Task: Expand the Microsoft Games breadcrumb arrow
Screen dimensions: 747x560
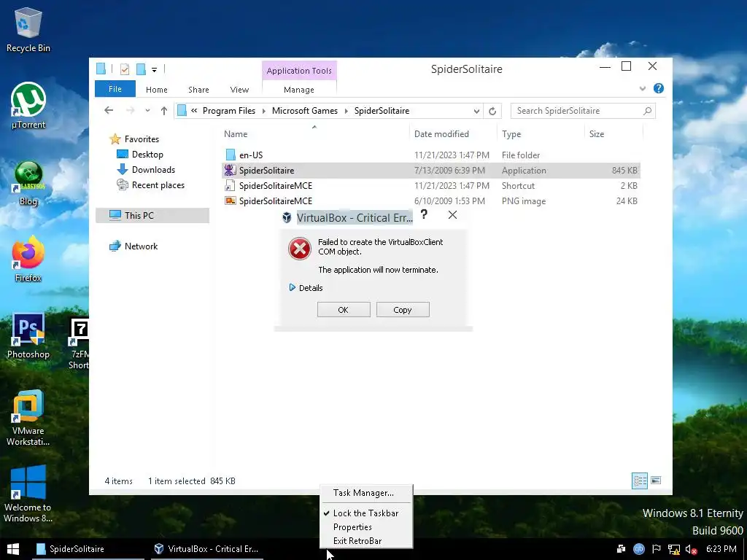Action: (x=346, y=111)
